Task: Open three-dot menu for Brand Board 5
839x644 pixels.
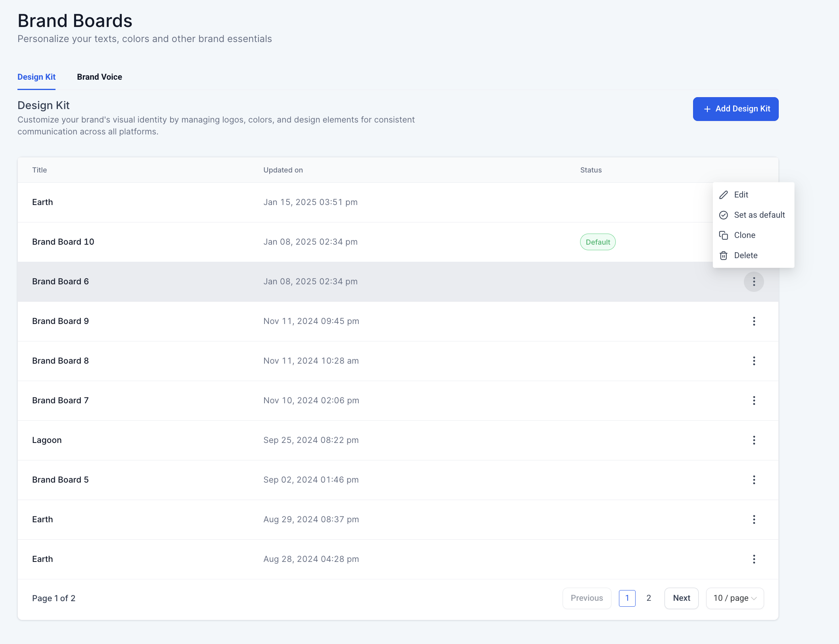Action: pos(754,480)
